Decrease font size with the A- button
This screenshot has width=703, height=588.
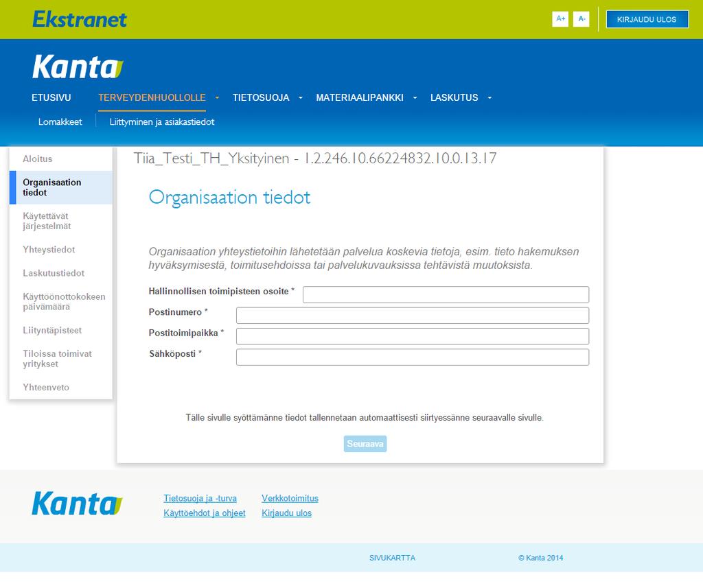pos(581,19)
